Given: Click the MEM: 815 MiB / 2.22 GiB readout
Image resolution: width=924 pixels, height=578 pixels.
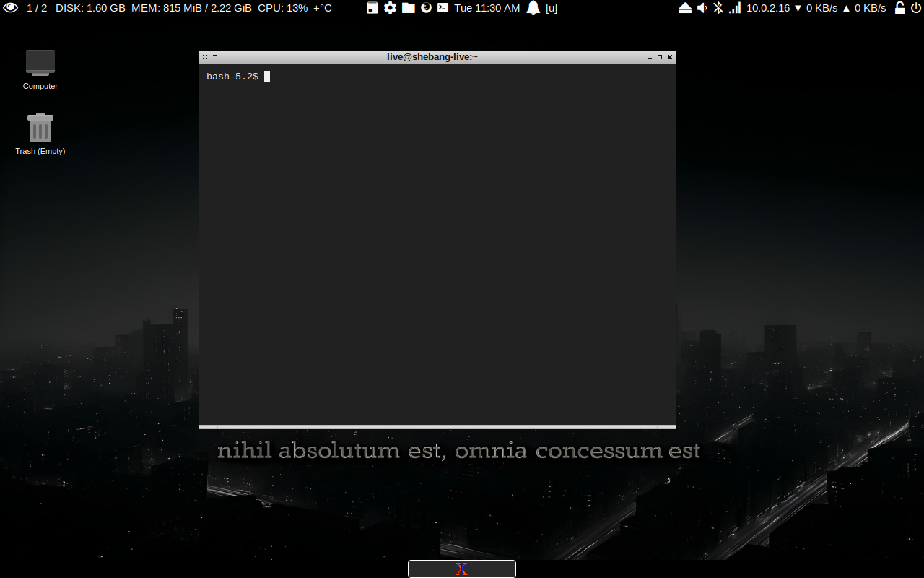Looking at the screenshot, I should (191, 8).
